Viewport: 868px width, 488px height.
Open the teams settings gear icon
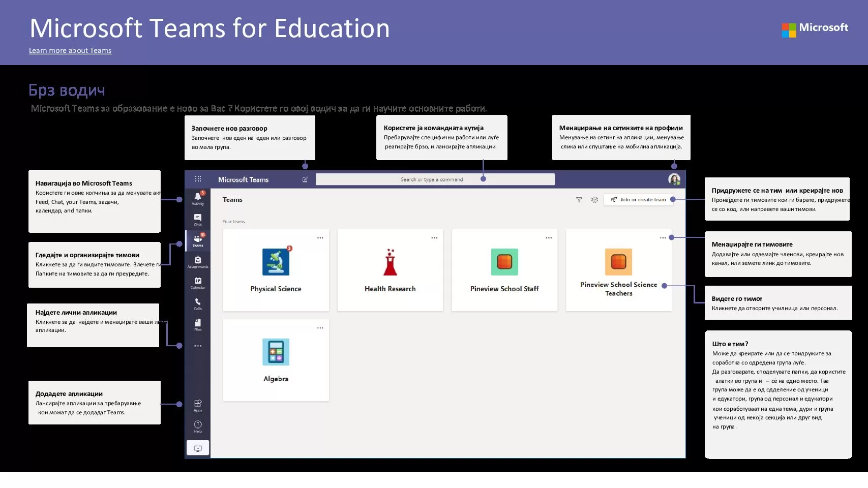[x=594, y=200]
